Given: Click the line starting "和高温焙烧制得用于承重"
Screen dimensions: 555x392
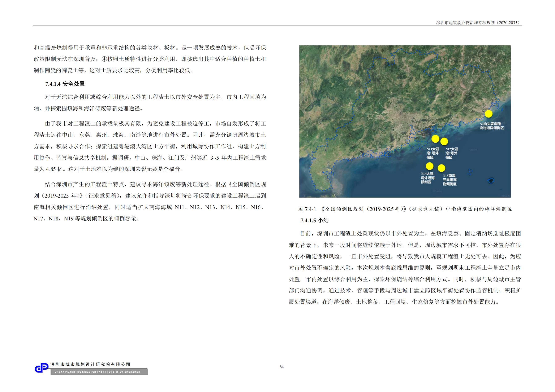Looking at the screenshot, I should tap(150, 48).
